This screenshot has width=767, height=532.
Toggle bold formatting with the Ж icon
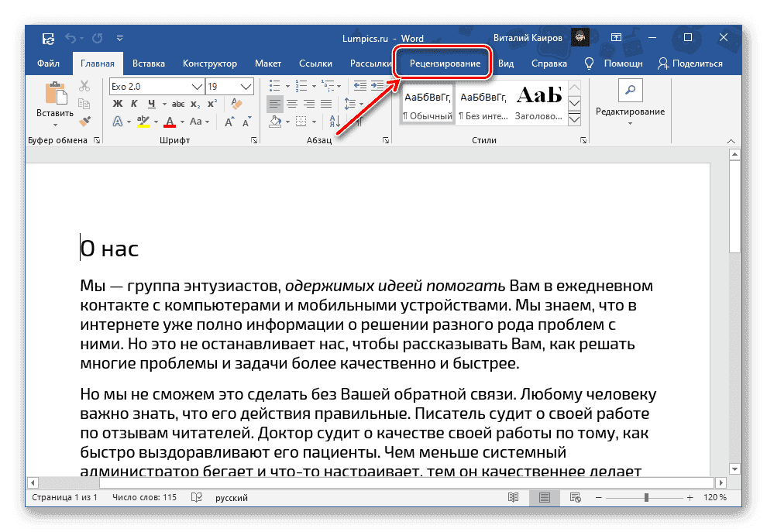[x=117, y=103]
